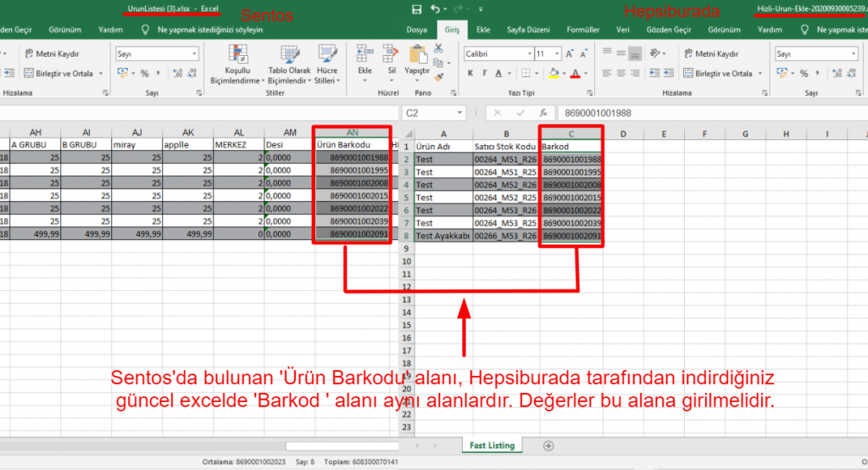The image size is (868, 470).
Task: Click the Undo arrow icon
Action: click(436, 9)
